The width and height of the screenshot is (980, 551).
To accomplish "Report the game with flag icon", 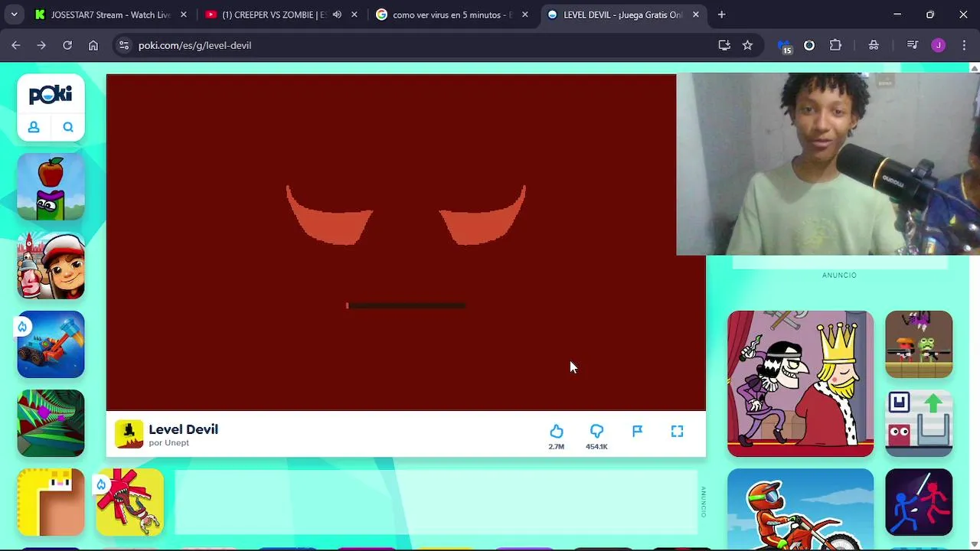I will click(x=637, y=432).
